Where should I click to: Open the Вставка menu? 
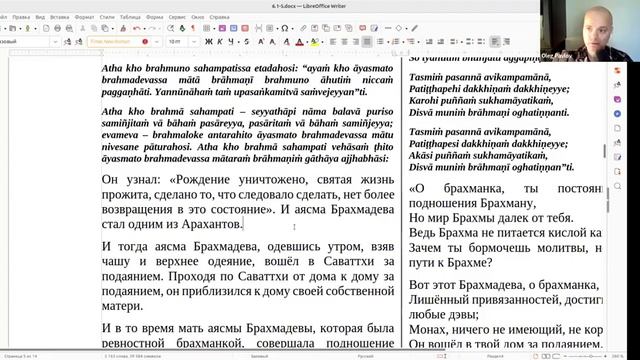pyautogui.click(x=60, y=17)
